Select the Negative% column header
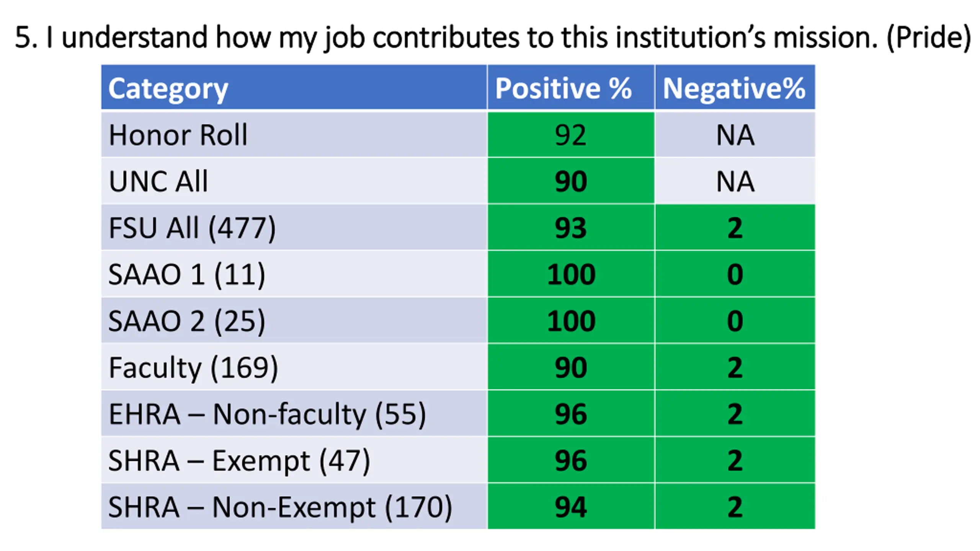The width and height of the screenshot is (980, 551). [x=735, y=87]
